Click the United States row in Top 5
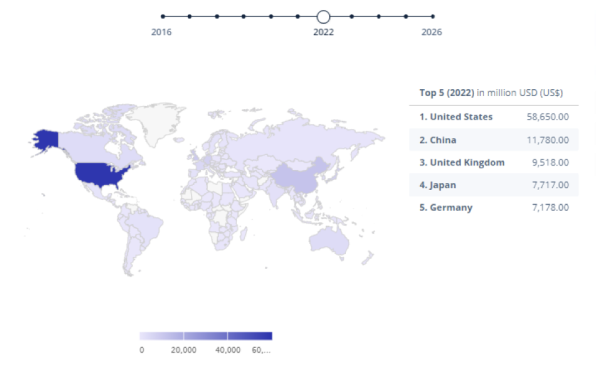The height and width of the screenshot is (370, 608). [494, 117]
